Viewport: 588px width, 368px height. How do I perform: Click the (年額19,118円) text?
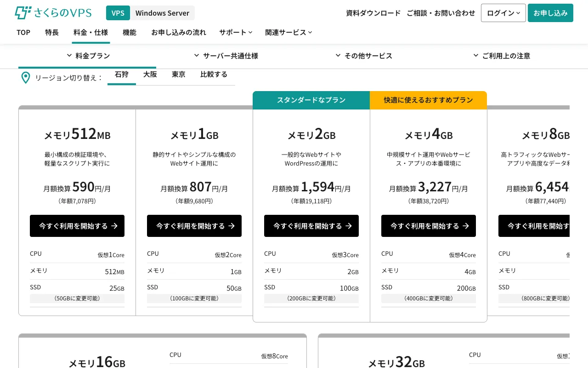click(311, 201)
